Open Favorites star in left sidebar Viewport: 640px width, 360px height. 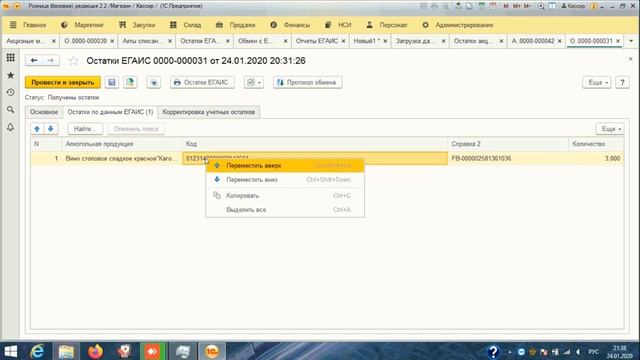pyautogui.click(x=11, y=76)
